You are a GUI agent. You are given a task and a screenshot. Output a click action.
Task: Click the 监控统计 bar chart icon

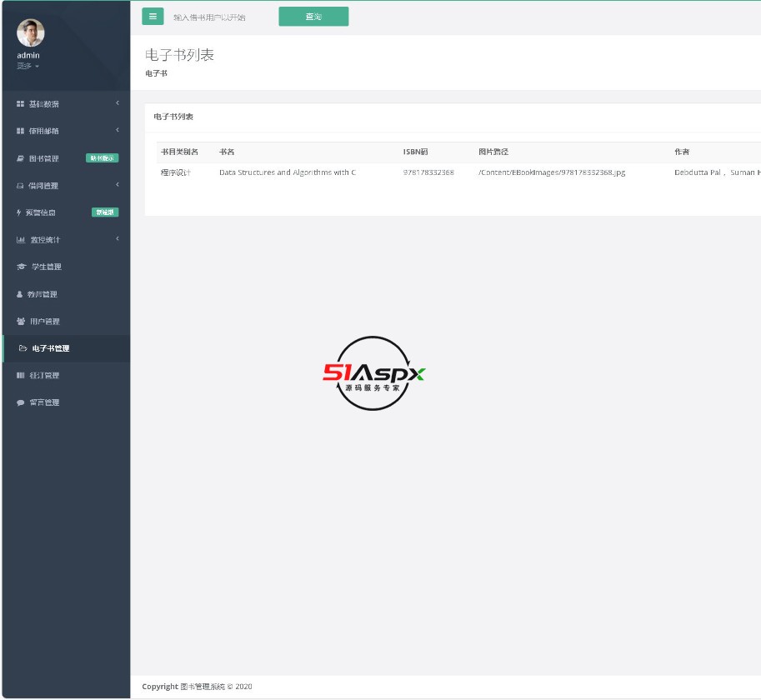tap(21, 240)
